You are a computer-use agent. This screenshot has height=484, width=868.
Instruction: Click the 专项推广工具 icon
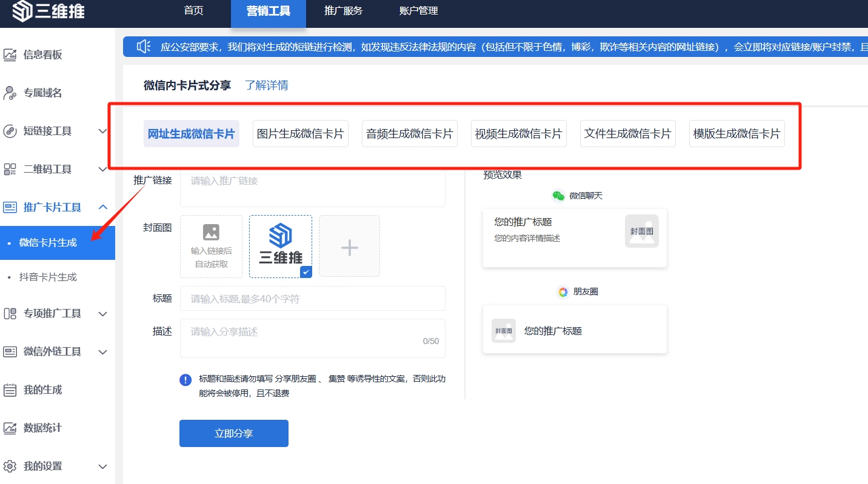click(10, 313)
